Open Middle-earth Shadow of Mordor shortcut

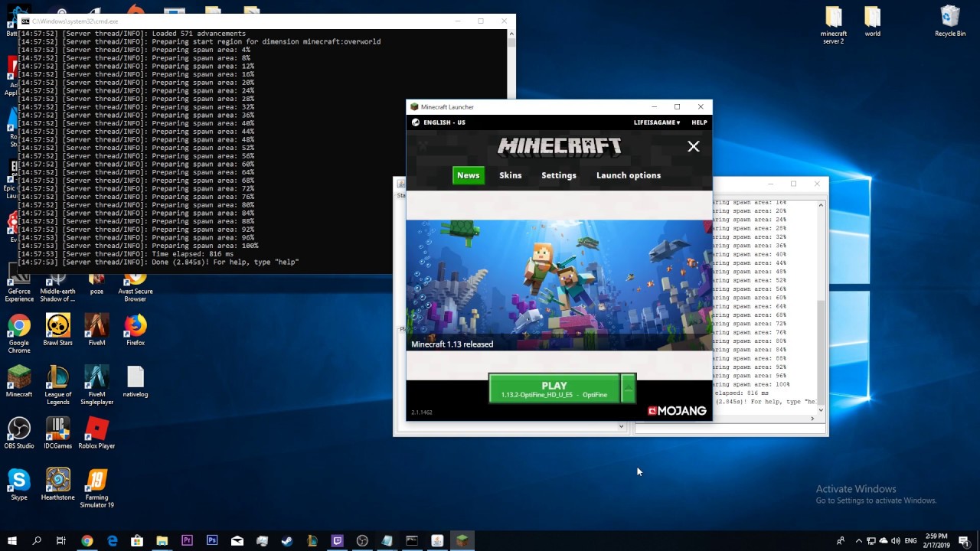57,288
